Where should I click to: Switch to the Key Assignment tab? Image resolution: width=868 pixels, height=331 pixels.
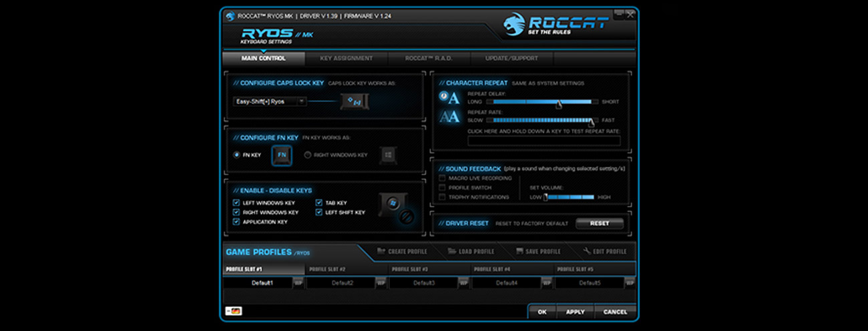[x=347, y=58]
